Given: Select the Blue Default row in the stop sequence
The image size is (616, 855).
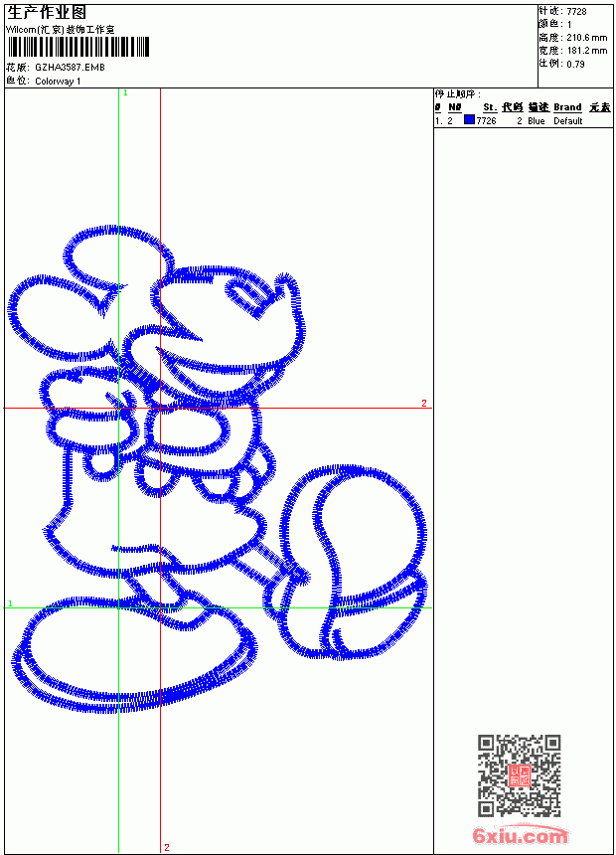Looking at the screenshot, I should click(x=524, y=120).
